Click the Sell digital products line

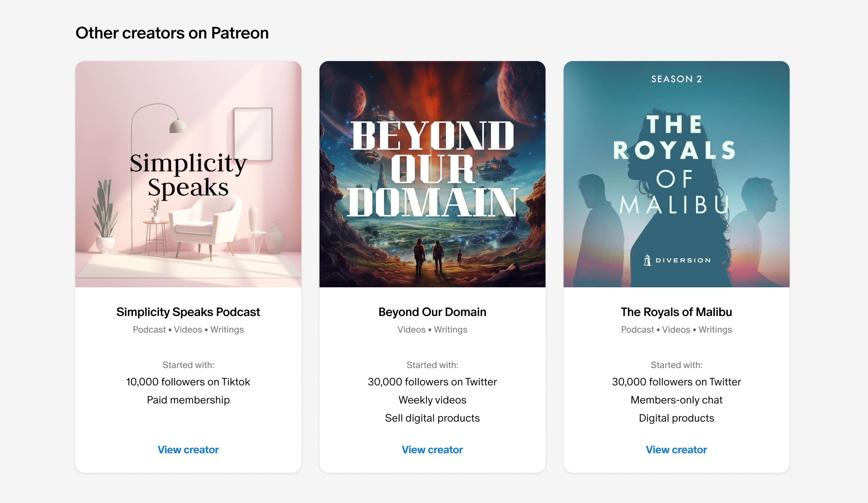click(x=432, y=418)
